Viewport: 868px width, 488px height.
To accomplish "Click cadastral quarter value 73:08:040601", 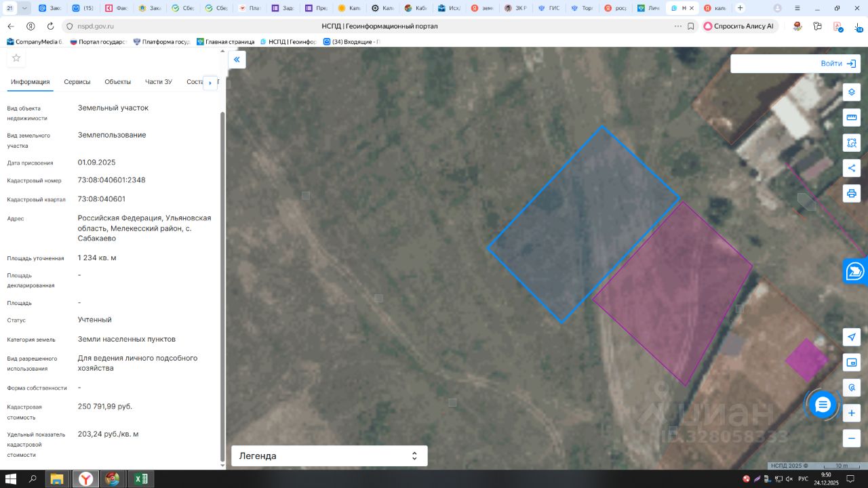I will click(102, 199).
